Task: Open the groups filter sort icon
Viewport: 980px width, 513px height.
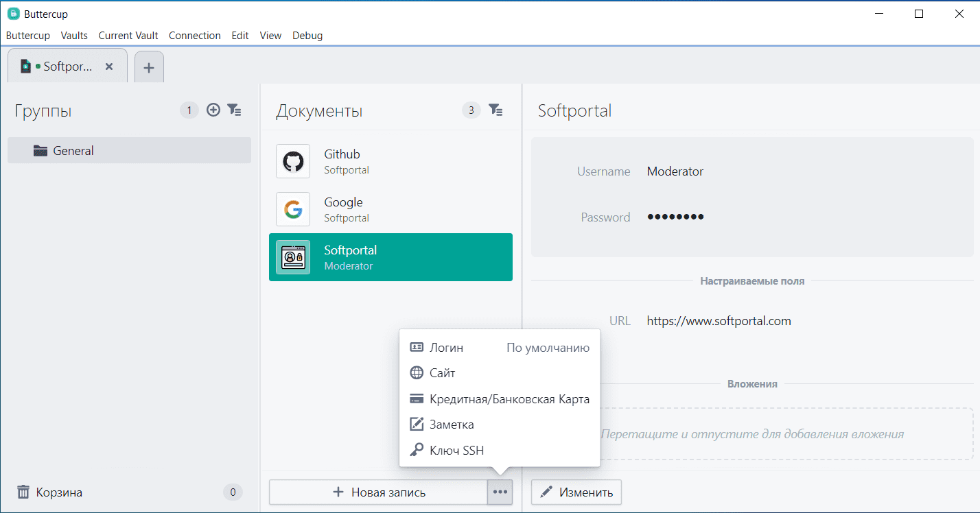Action: pyautogui.click(x=234, y=110)
